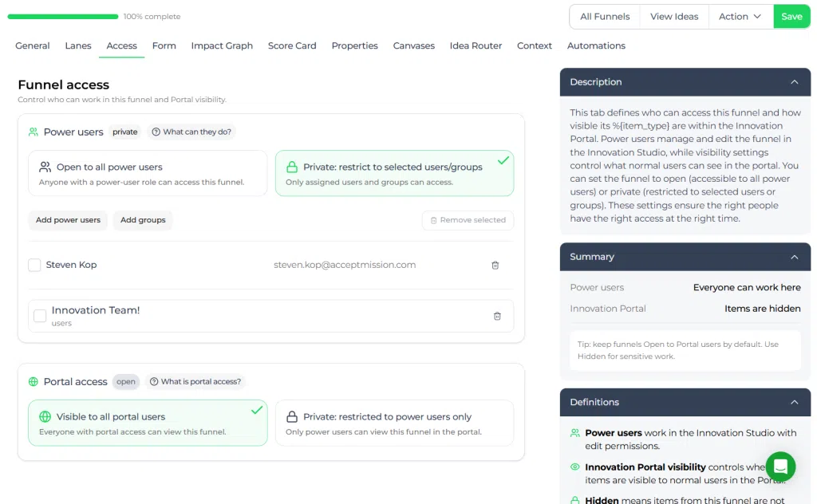Image resolution: width=817 pixels, height=504 pixels.
Task: Save the funnel settings
Action: pyautogui.click(x=791, y=17)
